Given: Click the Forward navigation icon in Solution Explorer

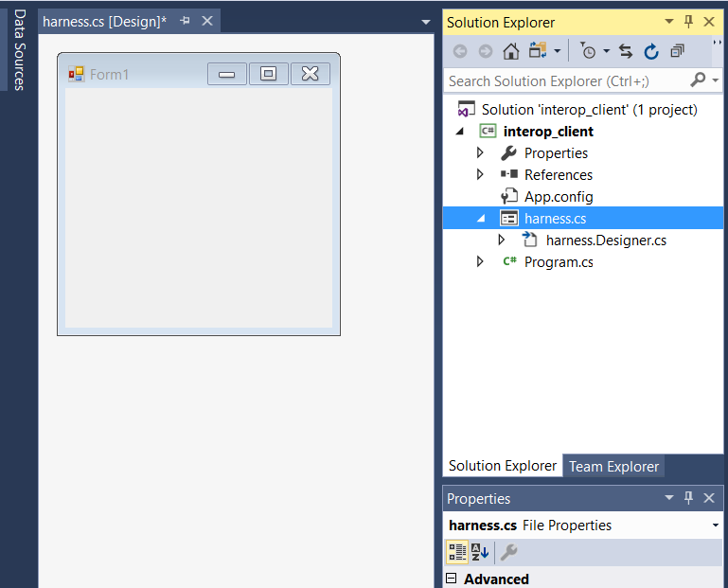Looking at the screenshot, I should [x=486, y=51].
